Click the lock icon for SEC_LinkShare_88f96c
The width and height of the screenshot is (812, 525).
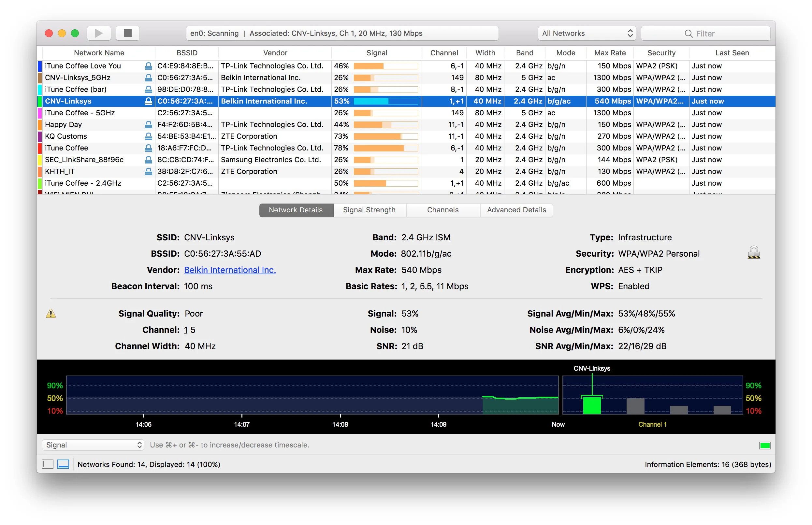148,160
